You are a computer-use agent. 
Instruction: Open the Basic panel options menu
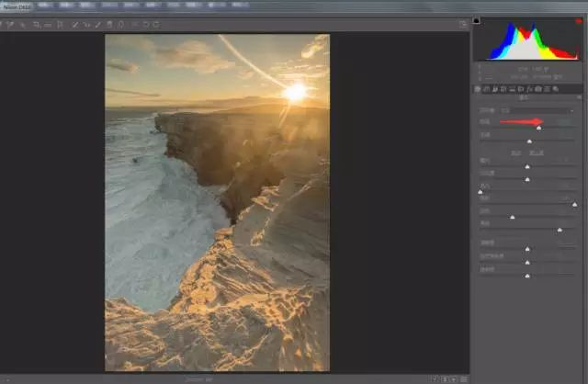point(579,97)
